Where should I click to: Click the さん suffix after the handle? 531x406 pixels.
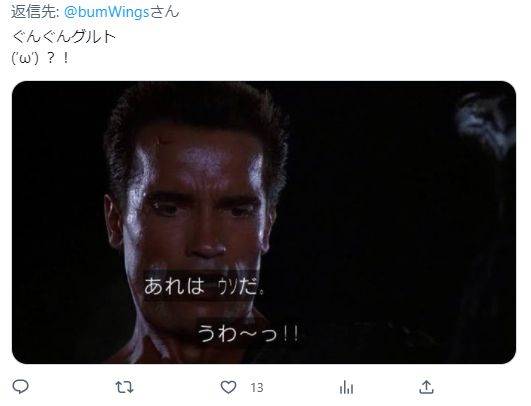click(x=164, y=12)
